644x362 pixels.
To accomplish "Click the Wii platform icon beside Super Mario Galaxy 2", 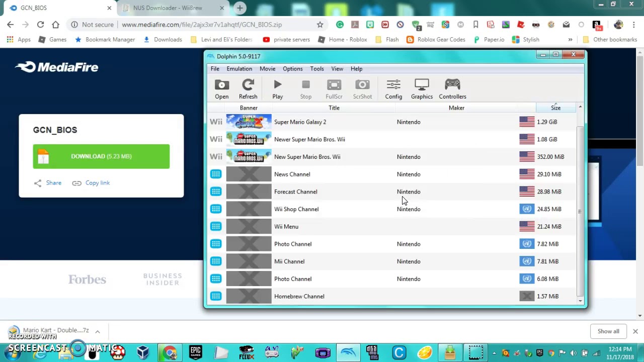I will tap(216, 122).
